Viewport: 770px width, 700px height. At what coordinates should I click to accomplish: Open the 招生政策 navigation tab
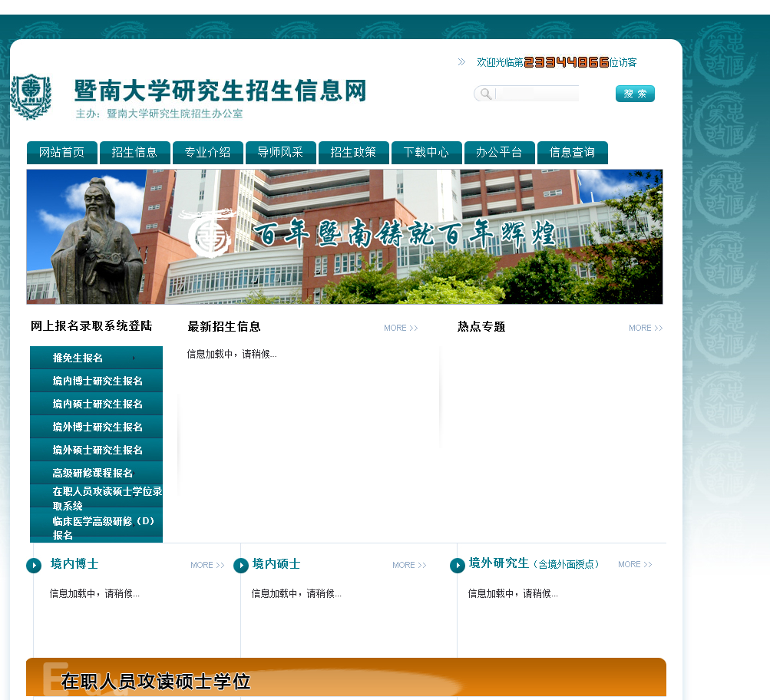[x=354, y=153]
